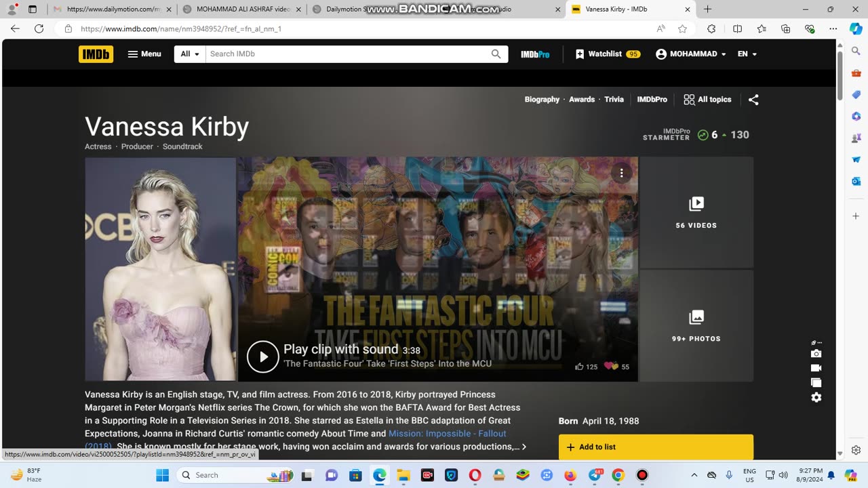Open Vanessa Kirby's portrait photo
The width and height of the screenshot is (868, 488).
click(x=160, y=269)
